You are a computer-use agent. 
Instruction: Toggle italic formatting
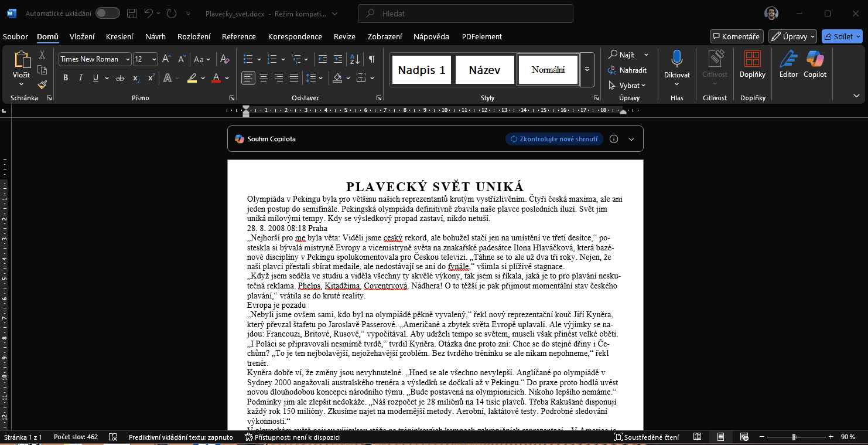80,78
